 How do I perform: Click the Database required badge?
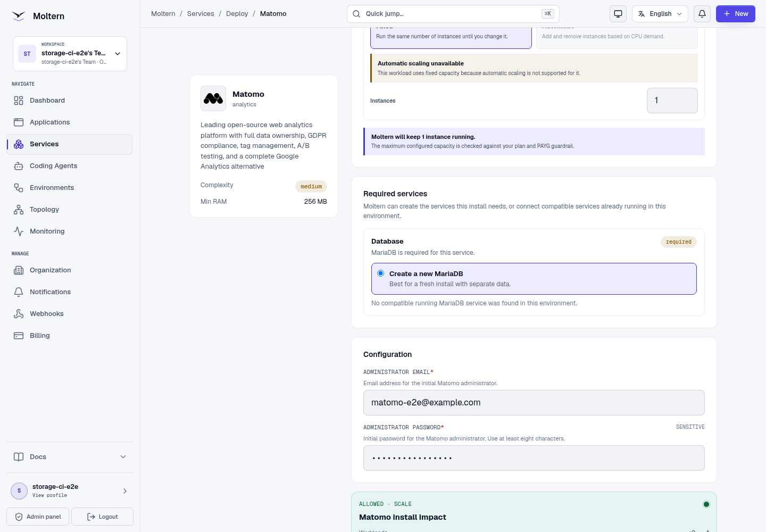[x=679, y=242]
